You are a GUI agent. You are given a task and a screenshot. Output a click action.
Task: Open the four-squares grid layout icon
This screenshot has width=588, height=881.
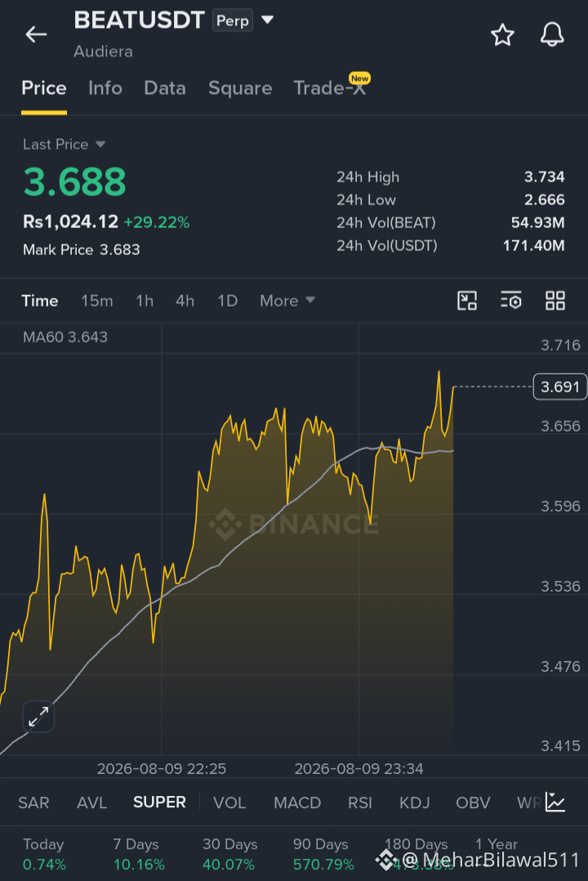(x=555, y=301)
